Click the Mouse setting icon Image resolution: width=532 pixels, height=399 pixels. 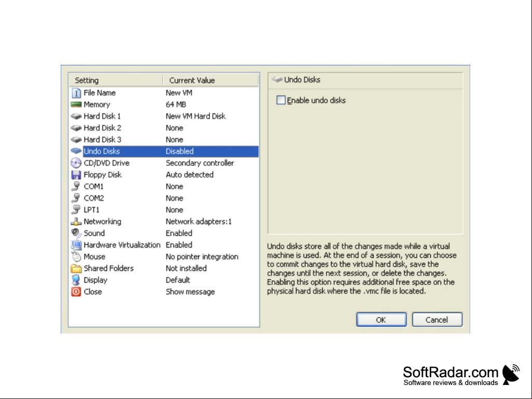[76, 256]
